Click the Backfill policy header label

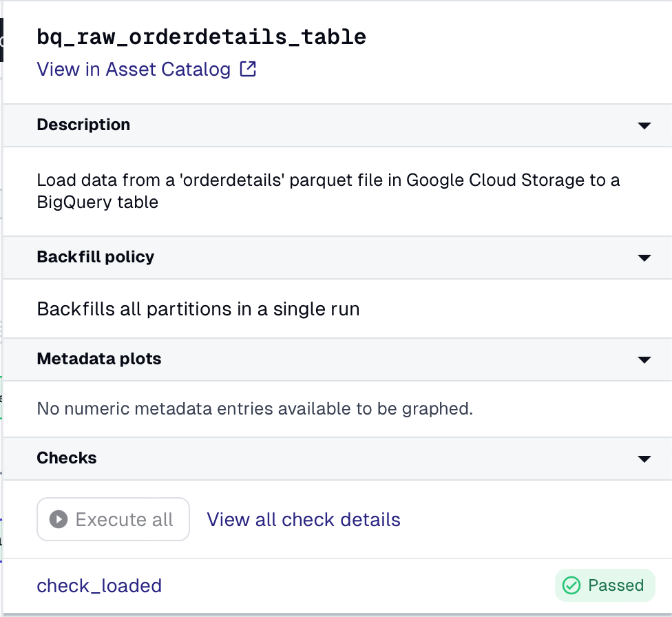pos(96,257)
